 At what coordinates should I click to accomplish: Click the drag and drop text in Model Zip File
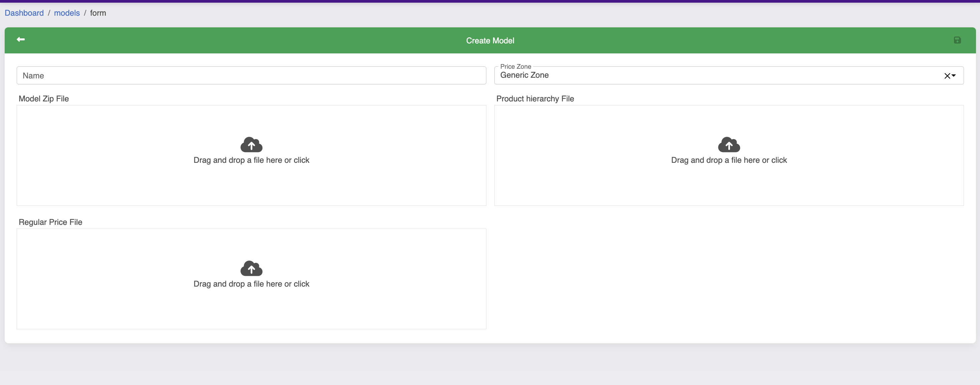tap(251, 160)
